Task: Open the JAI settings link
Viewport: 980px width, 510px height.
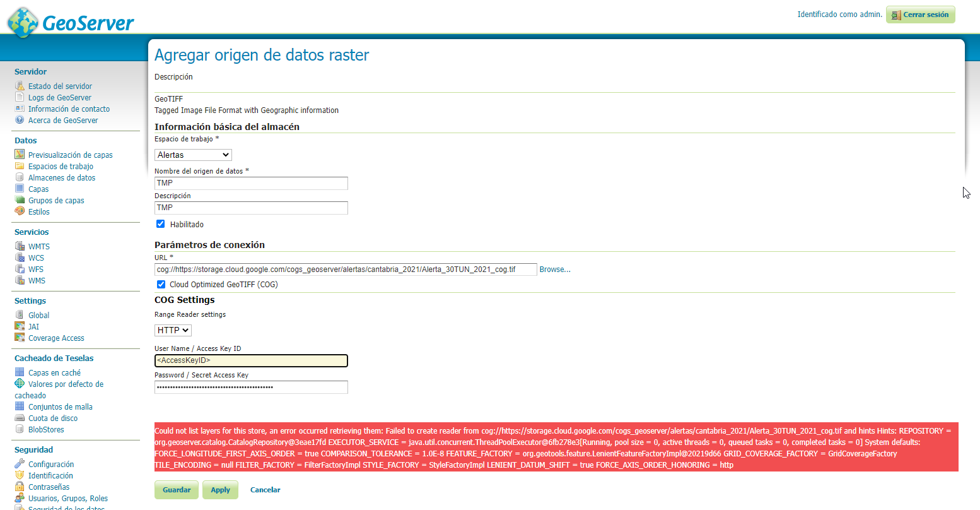Action: click(x=33, y=326)
